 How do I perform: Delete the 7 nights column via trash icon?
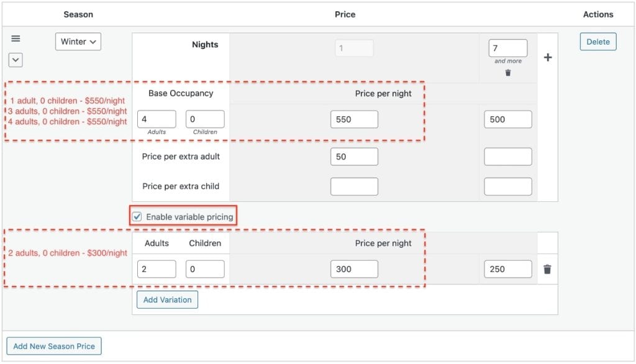coord(508,73)
